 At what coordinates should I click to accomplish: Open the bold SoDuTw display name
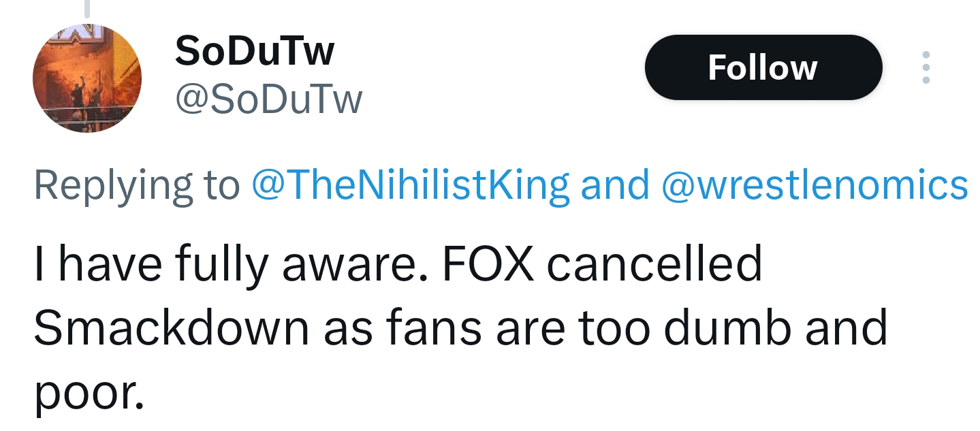click(x=255, y=50)
